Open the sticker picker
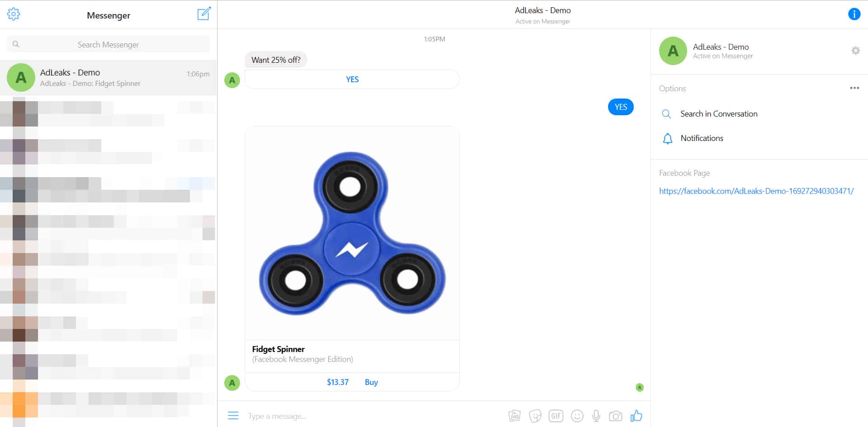This screenshot has width=868, height=427. tap(535, 416)
